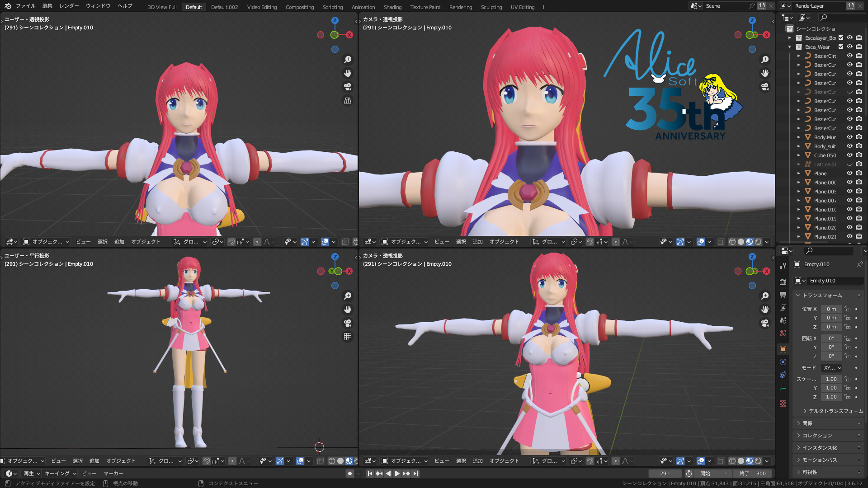Open object mode dropdown in top-left viewport
Screen dimensions: 868x488
46,242
